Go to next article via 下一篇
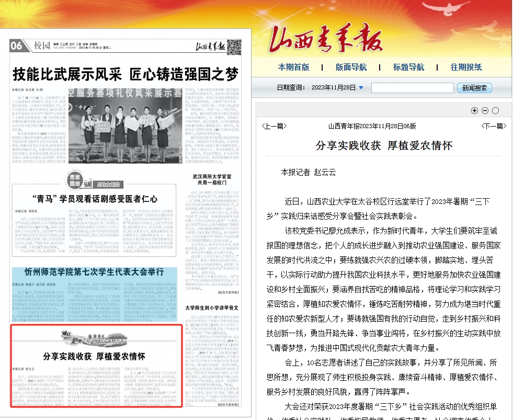This screenshot has width=513, height=420. point(494,126)
